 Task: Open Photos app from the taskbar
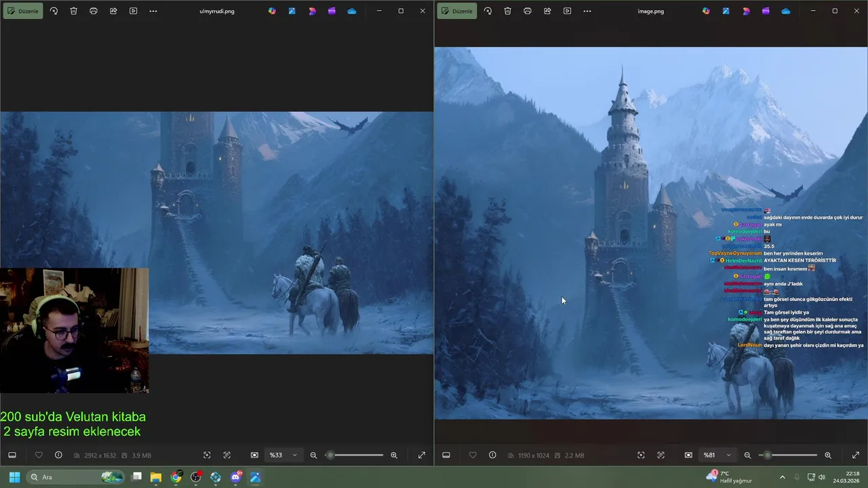pos(256,477)
